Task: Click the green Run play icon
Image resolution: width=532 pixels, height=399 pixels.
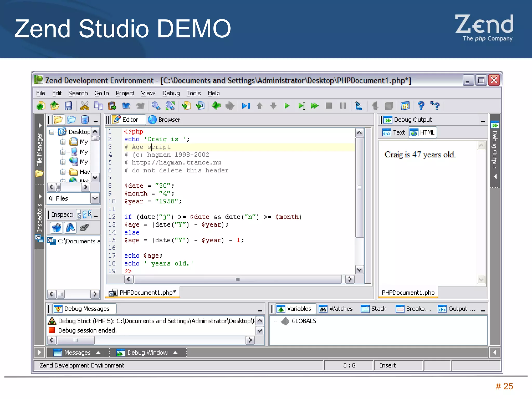Action: click(x=287, y=106)
